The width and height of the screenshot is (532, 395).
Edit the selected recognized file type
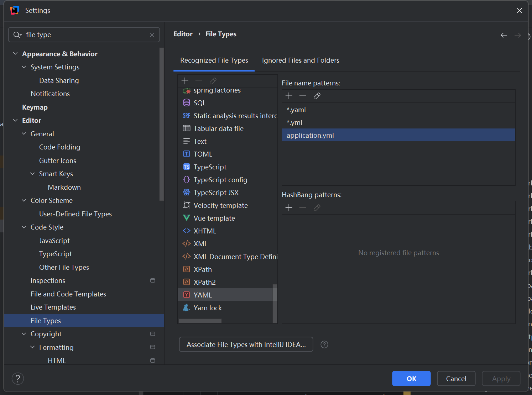pos(213,81)
